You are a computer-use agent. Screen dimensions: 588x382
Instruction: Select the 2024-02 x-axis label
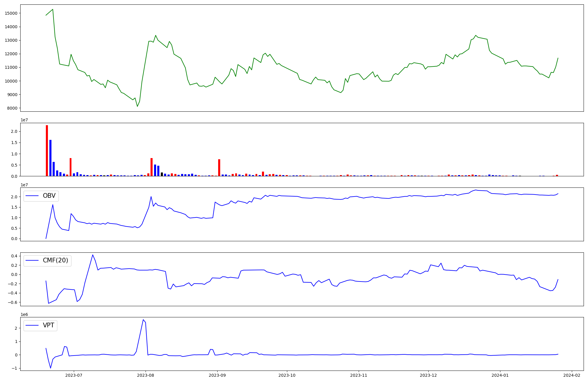(572, 375)
